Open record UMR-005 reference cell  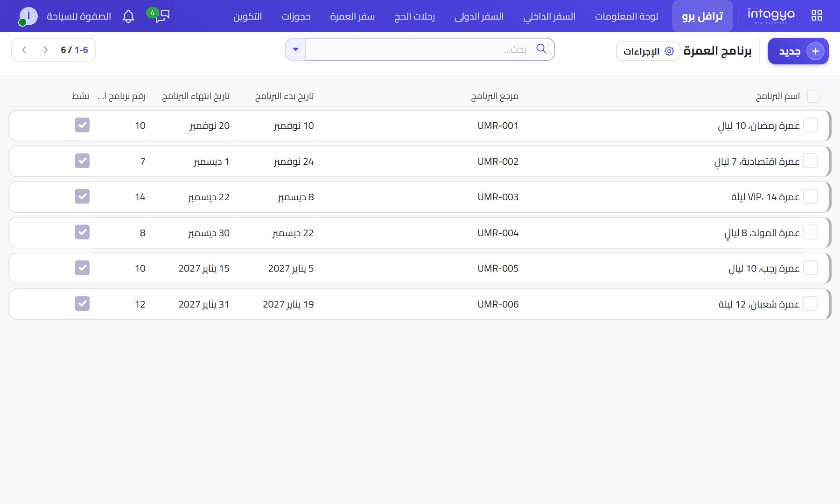tap(498, 268)
